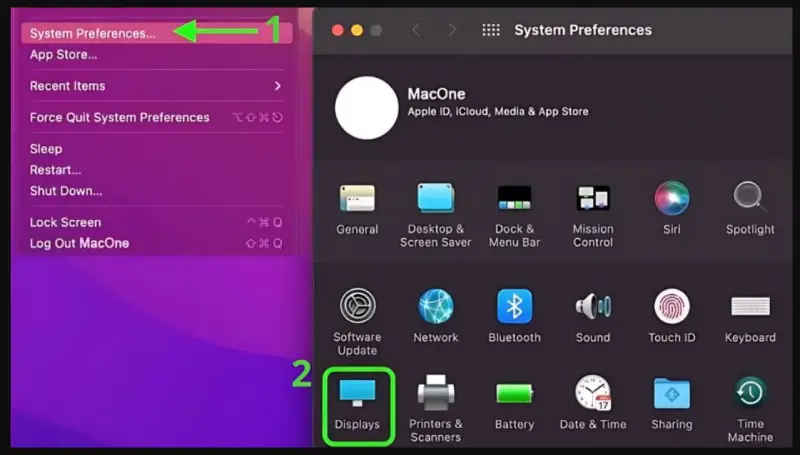Expand the Recent Items submenu
The width and height of the screenshot is (800, 455).
pos(157,86)
